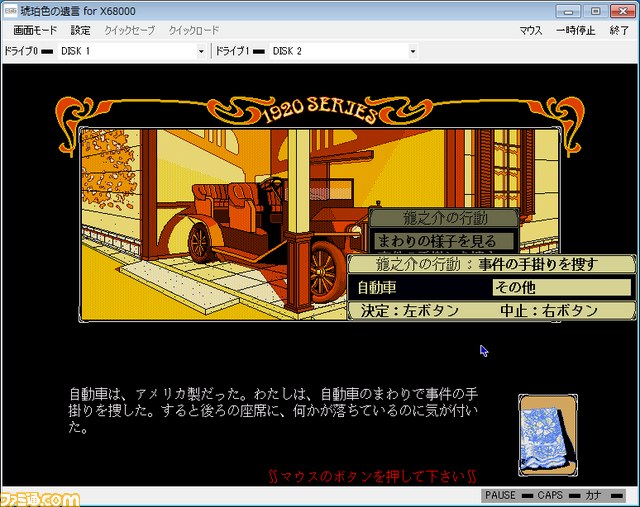
Task: Click the マウスのボタンを押して下さい prompt
Action: point(372,476)
